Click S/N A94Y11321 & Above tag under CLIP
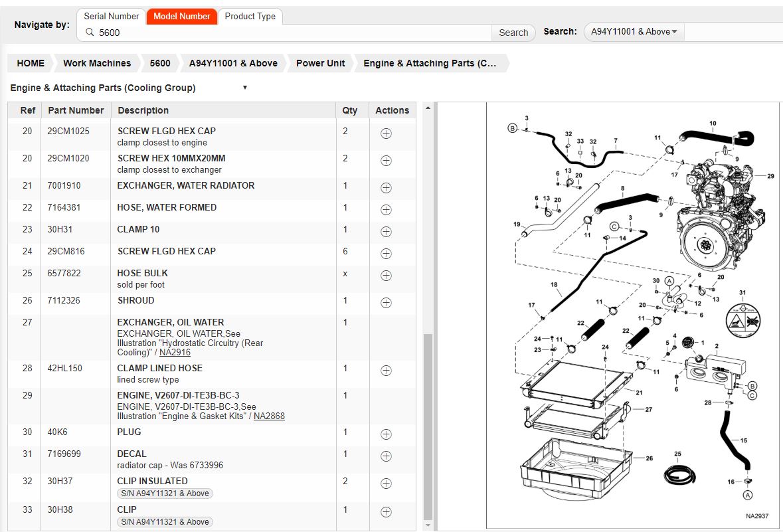Image resolution: width=783 pixels, height=532 pixels. [x=165, y=522]
